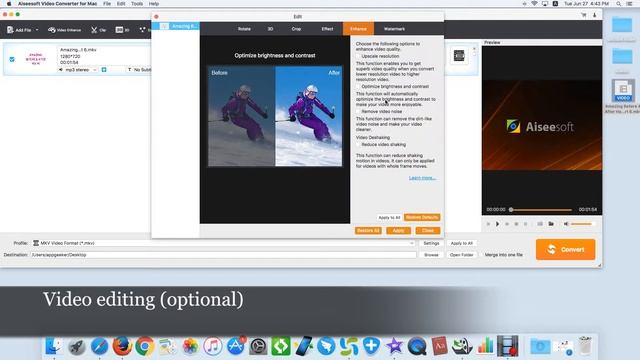Play the preview video

coord(497,224)
